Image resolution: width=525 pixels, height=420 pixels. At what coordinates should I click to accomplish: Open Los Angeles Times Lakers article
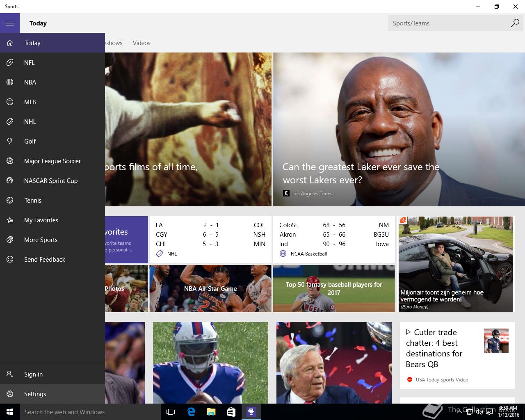[x=399, y=129]
